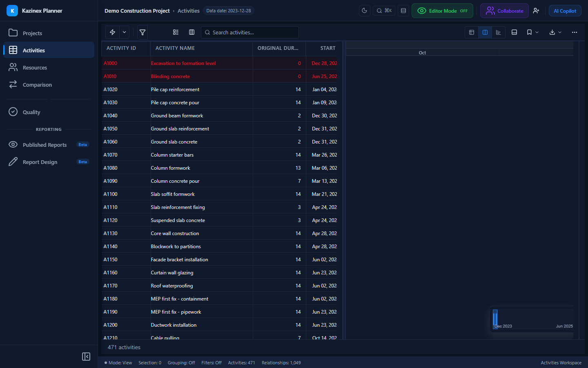
Task: Open the Quality section
Action: click(x=49, y=112)
